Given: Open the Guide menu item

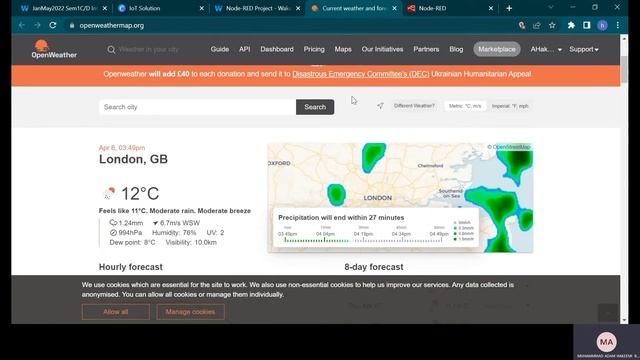Looking at the screenshot, I should [220, 49].
